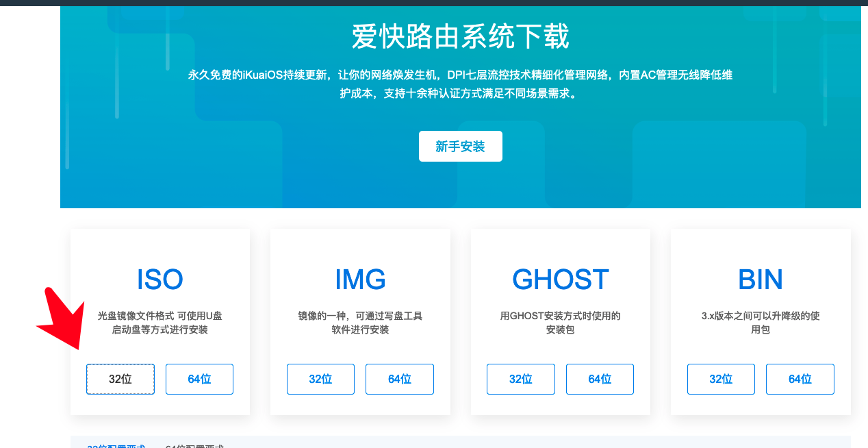This screenshot has width=868, height=448.
Task: Click the 爱快路由系统下载 banner title
Action: tap(460, 36)
